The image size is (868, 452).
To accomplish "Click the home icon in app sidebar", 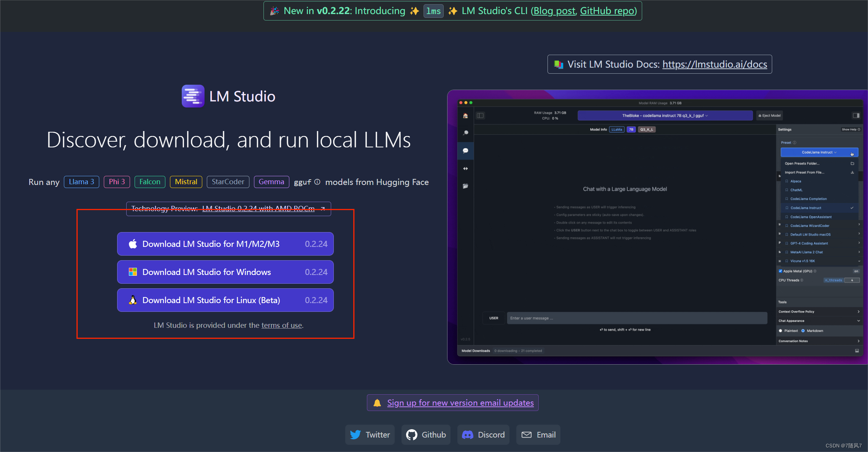I will tap(465, 116).
